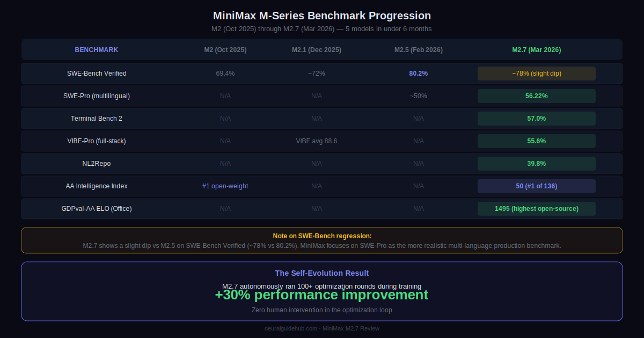Select the M2 (Oct 2025) column header

pos(225,50)
